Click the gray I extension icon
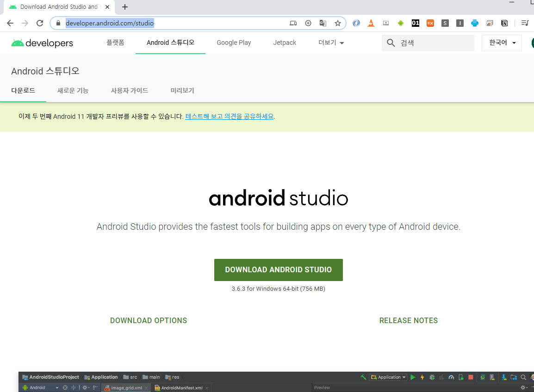The image size is (534, 392). click(460, 23)
